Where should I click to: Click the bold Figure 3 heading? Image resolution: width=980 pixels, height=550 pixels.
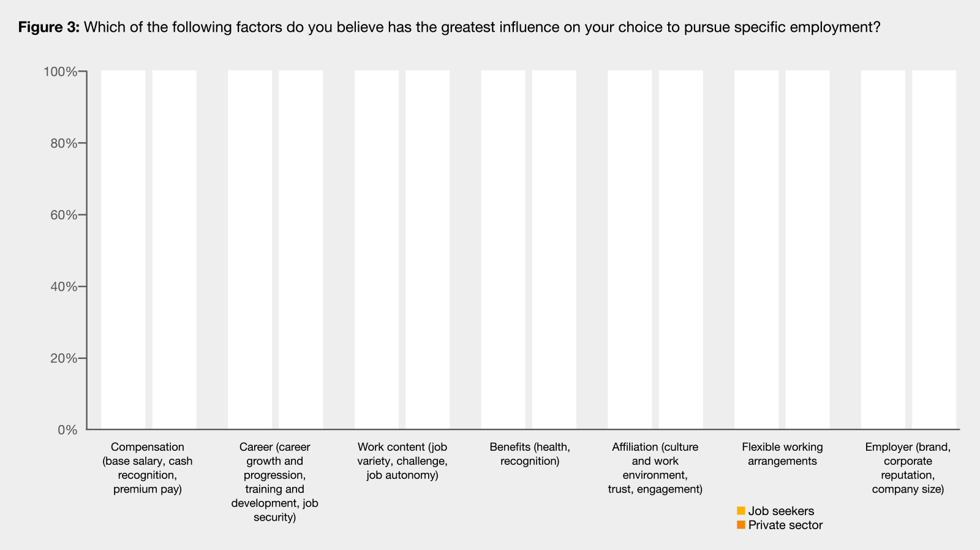(x=49, y=27)
